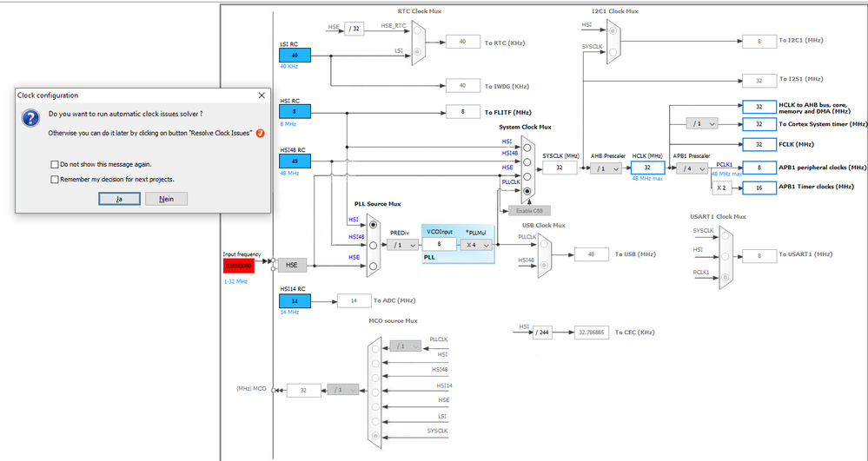Select HSI48 in USB Clock Mux
The width and height of the screenshot is (868, 461).
[543, 266]
